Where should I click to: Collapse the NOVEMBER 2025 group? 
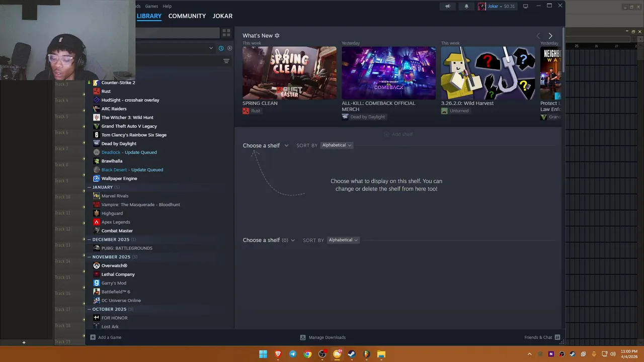click(x=112, y=257)
